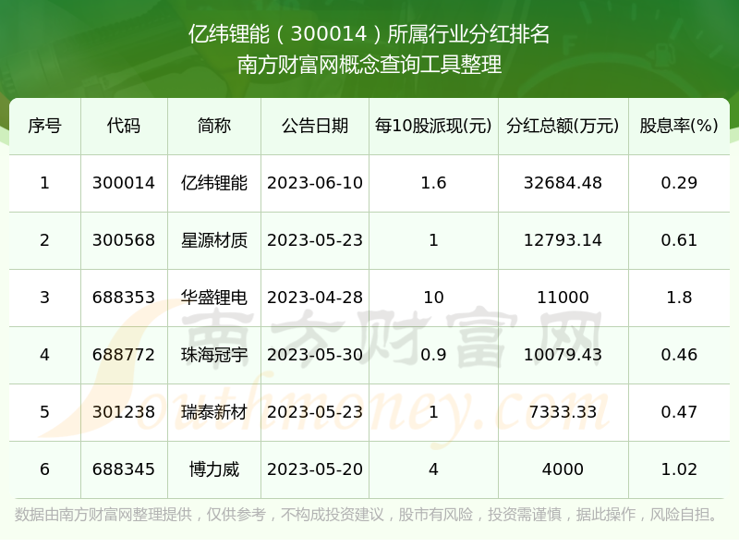The width and height of the screenshot is (739, 560).
Task: Click yield value 1.02
Action: (x=679, y=469)
